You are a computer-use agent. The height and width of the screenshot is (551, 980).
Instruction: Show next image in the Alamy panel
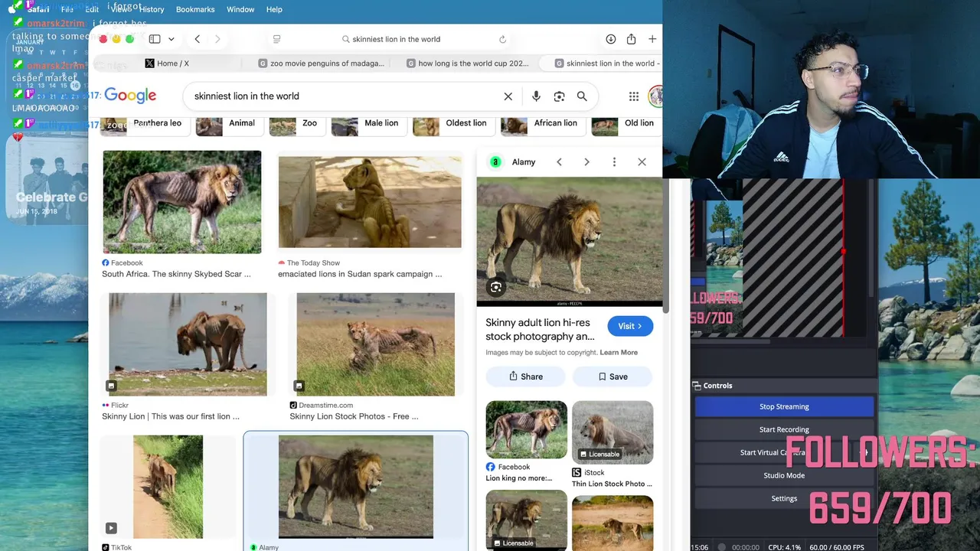click(586, 162)
